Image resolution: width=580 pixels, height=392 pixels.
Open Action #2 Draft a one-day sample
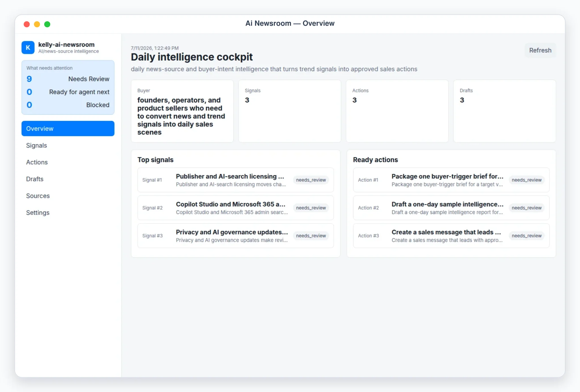click(451, 208)
